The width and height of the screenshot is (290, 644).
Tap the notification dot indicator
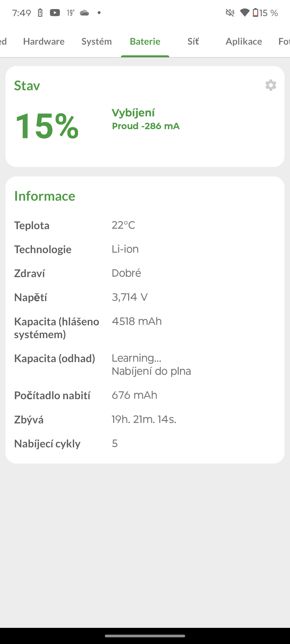[x=99, y=13]
